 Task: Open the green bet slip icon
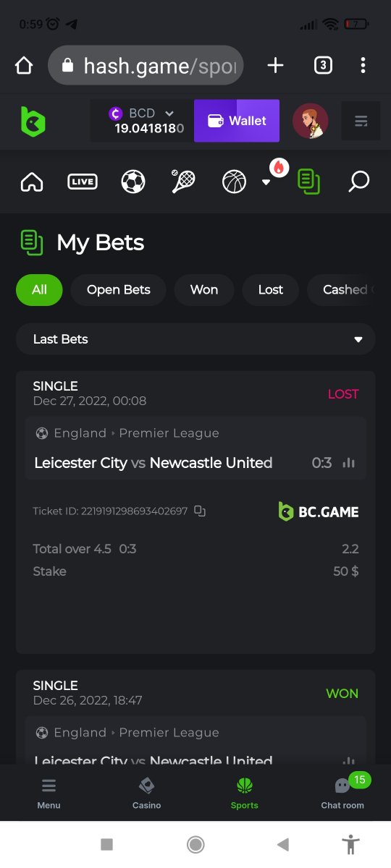point(309,182)
